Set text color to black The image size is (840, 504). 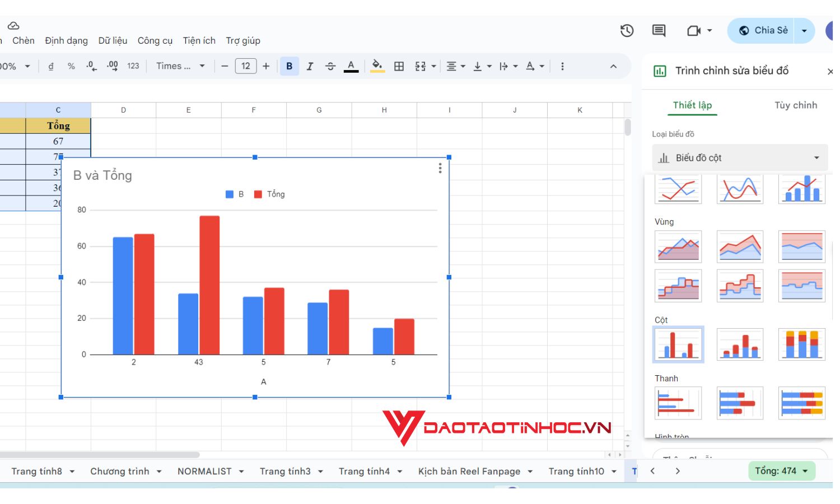tap(351, 66)
